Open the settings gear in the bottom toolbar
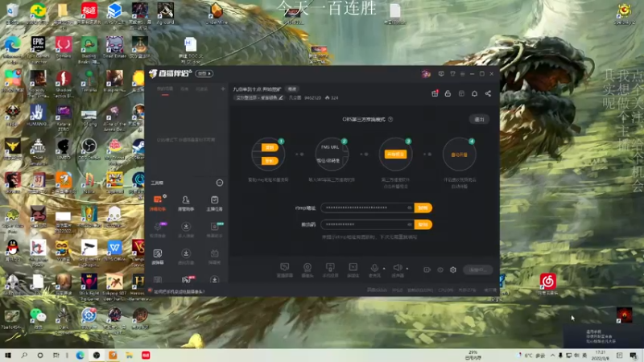644x362 pixels. 453,269
